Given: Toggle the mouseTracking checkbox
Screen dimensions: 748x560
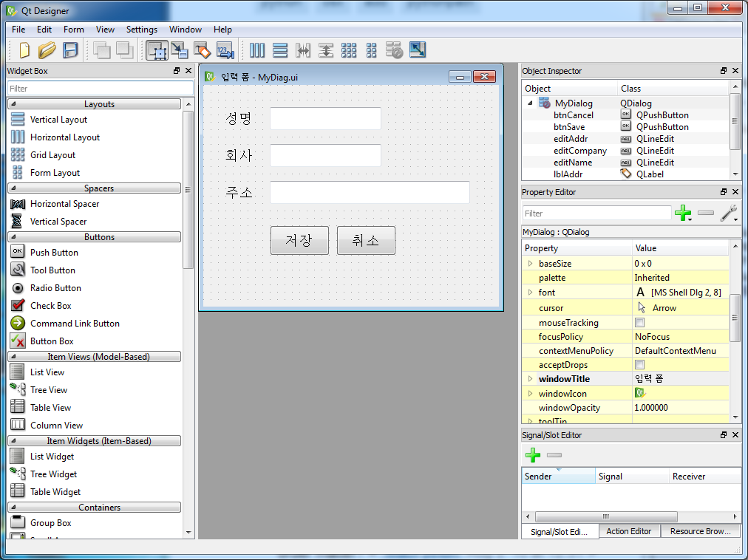Looking at the screenshot, I should point(639,323).
